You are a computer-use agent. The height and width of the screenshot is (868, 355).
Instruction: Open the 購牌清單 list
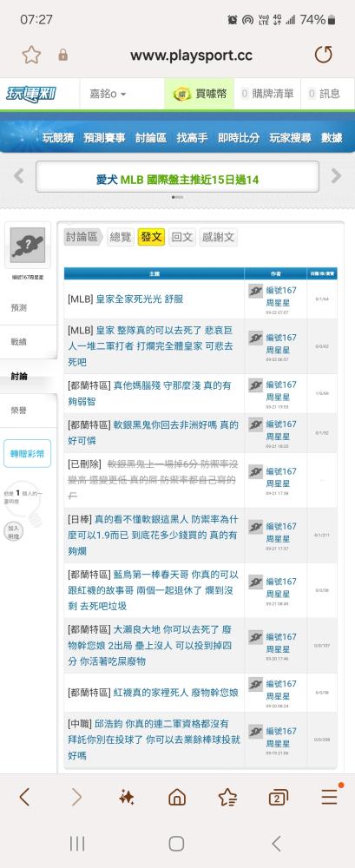pos(267,94)
